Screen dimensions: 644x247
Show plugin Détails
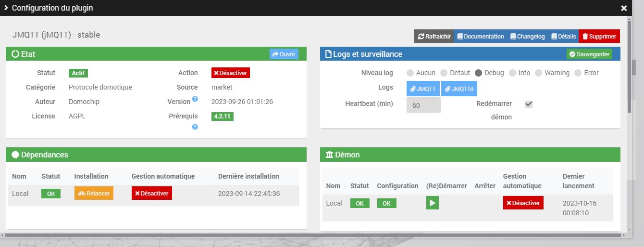pyautogui.click(x=563, y=36)
